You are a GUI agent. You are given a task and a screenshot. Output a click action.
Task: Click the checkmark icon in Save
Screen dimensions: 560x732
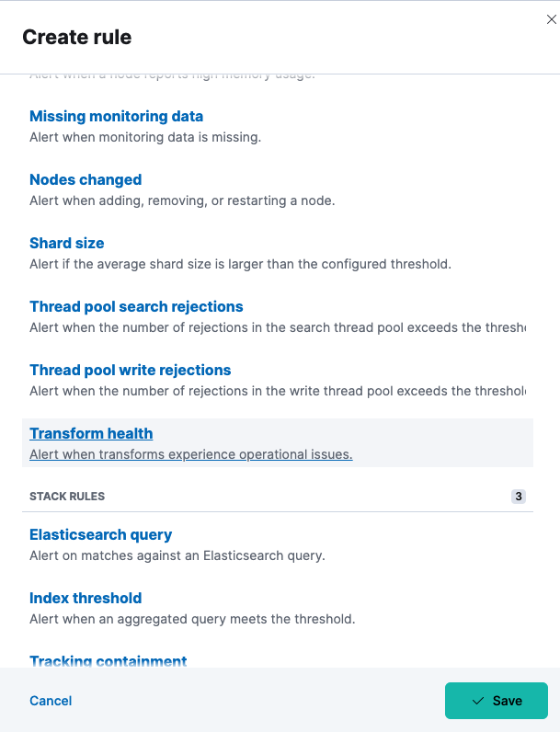click(478, 701)
